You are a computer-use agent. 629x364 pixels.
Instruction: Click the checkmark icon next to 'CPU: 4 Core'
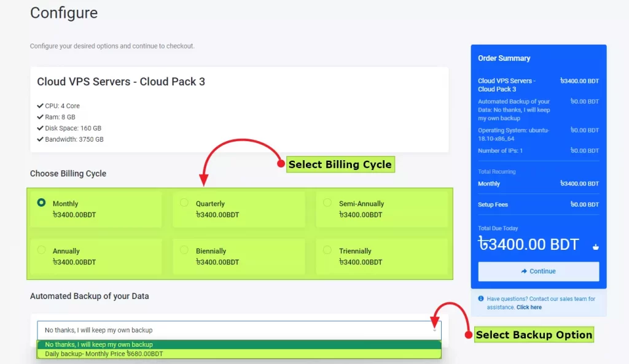click(x=40, y=106)
